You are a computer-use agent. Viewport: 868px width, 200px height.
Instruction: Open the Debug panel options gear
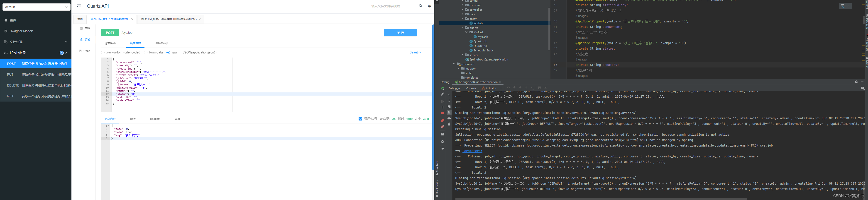pos(856,82)
